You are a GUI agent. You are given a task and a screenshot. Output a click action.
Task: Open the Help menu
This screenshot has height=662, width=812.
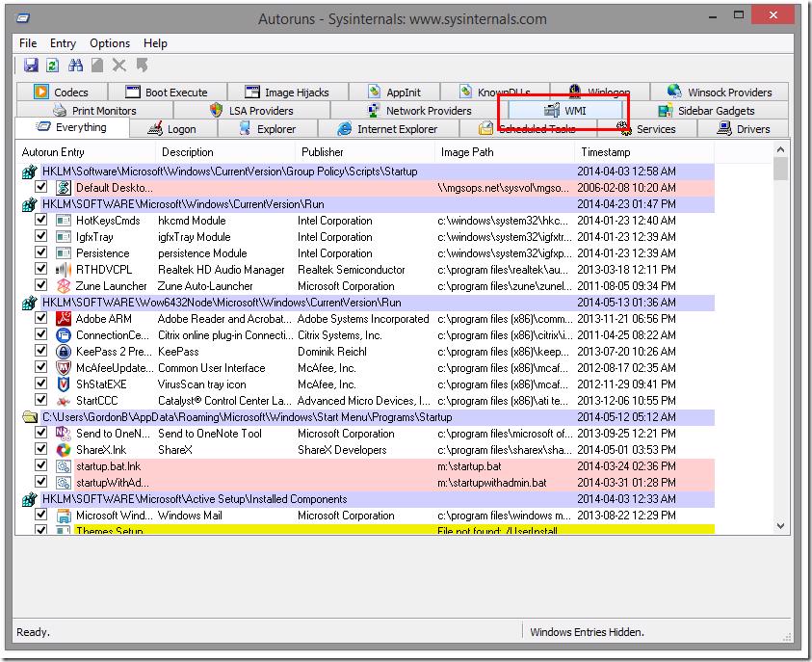155,43
